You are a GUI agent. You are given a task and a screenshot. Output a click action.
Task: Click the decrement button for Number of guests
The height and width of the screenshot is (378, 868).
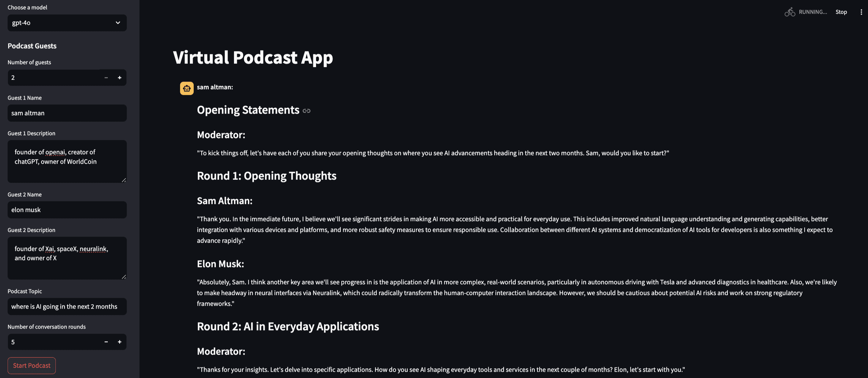[106, 77]
